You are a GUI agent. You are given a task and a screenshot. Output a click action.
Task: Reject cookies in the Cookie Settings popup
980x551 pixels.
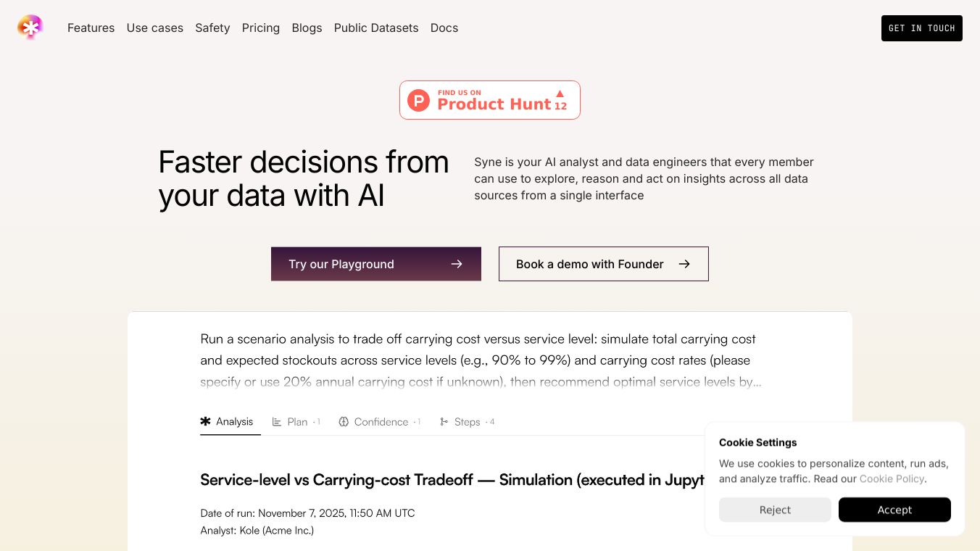tap(775, 510)
